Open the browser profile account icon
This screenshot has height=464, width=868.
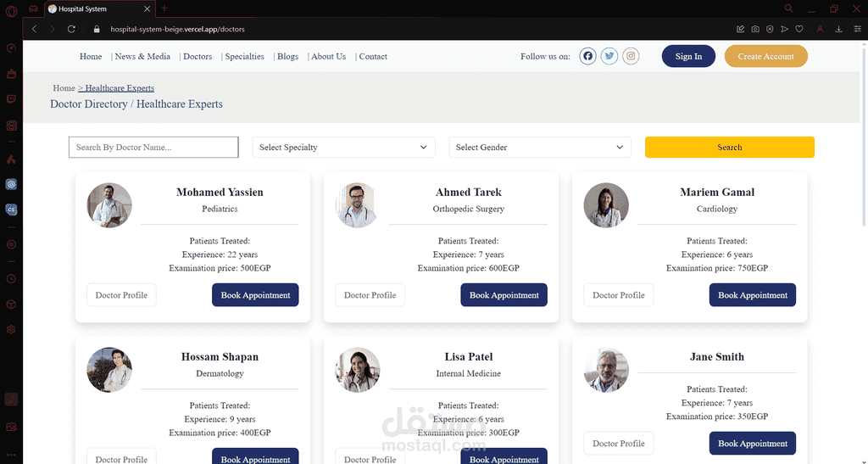point(821,29)
